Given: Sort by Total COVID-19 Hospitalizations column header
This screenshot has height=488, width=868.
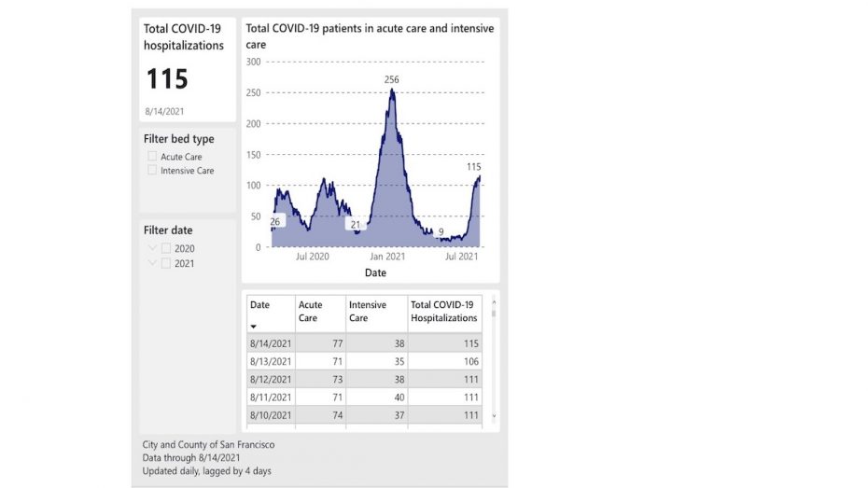Looking at the screenshot, I should click(x=444, y=312).
